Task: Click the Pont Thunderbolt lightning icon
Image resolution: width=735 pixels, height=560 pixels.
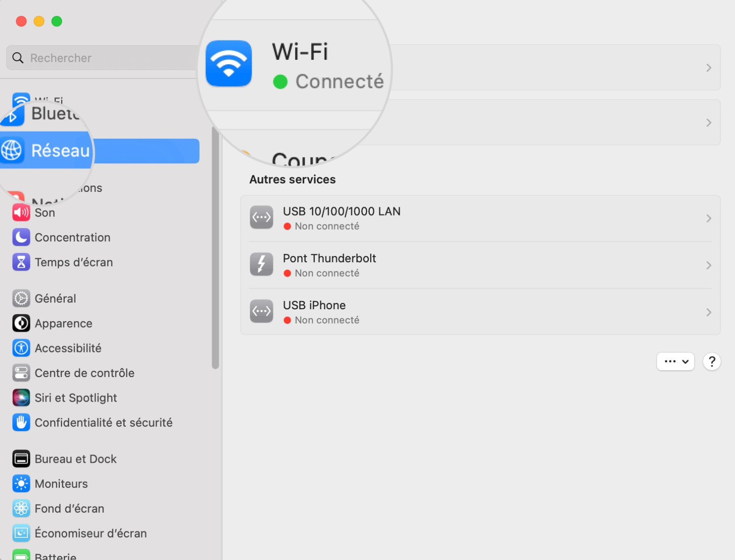Action: pos(261,264)
